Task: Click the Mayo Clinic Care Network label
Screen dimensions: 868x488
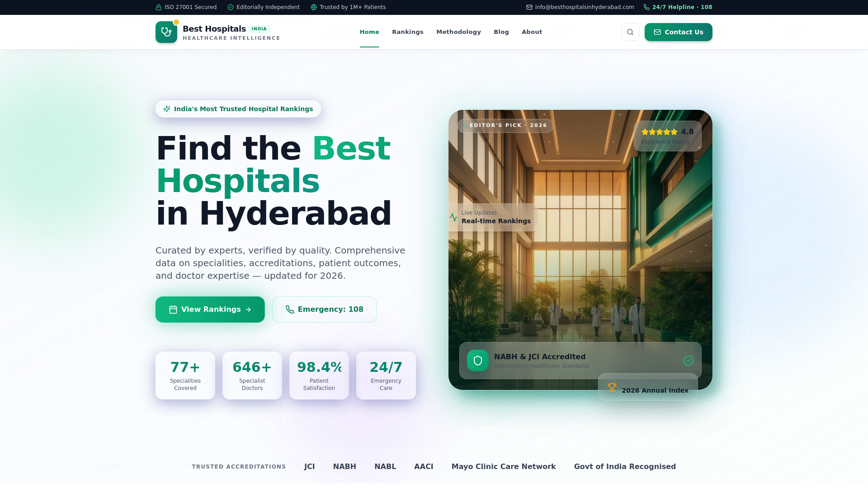Action: click(x=504, y=467)
